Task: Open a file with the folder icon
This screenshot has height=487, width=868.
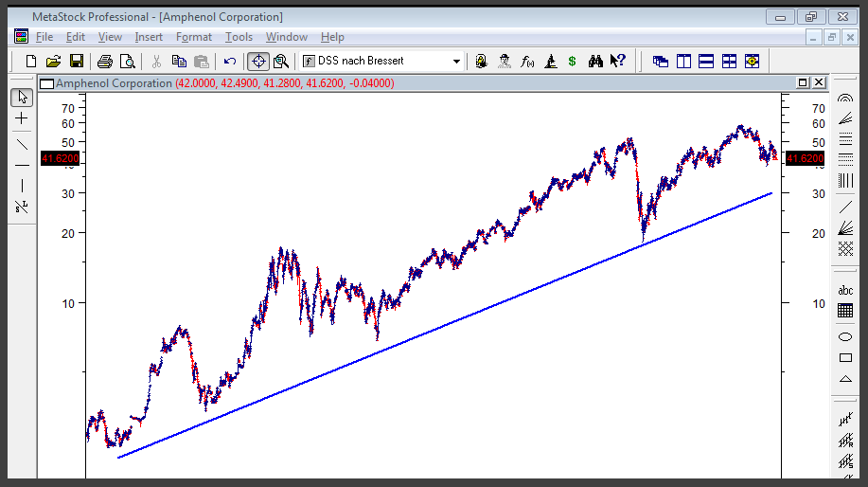Action: [x=54, y=61]
